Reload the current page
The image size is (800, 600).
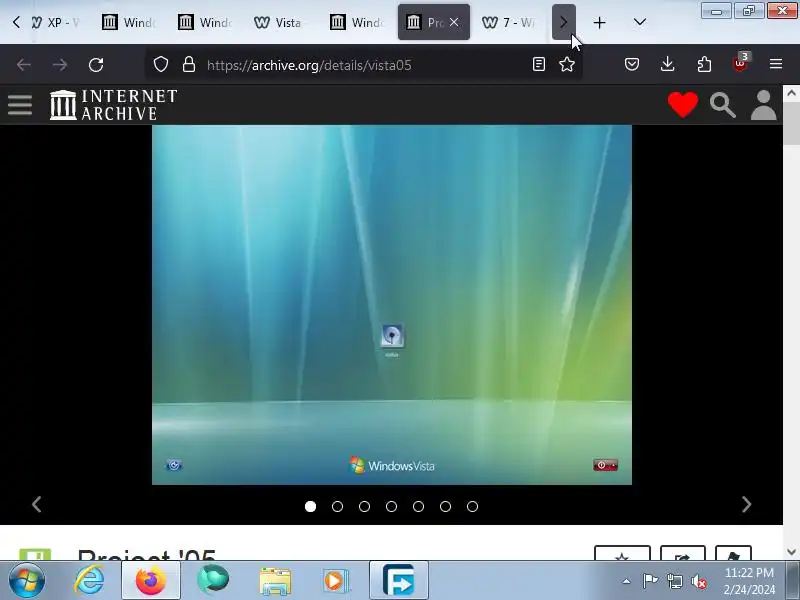[96, 65]
